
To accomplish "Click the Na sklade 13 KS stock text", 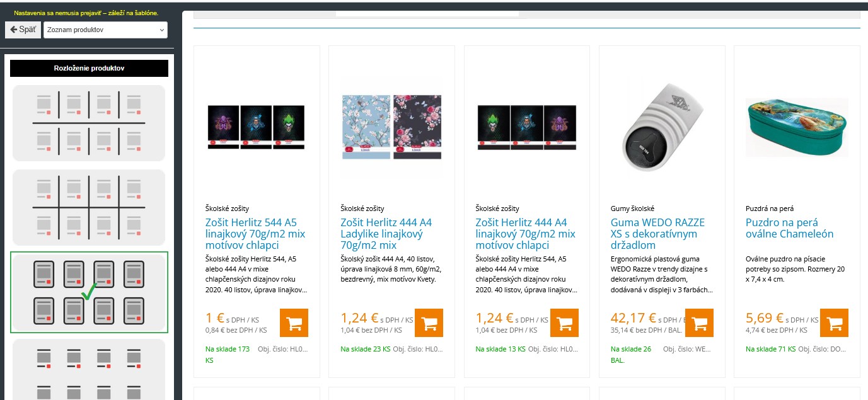I will coord(500,349).
